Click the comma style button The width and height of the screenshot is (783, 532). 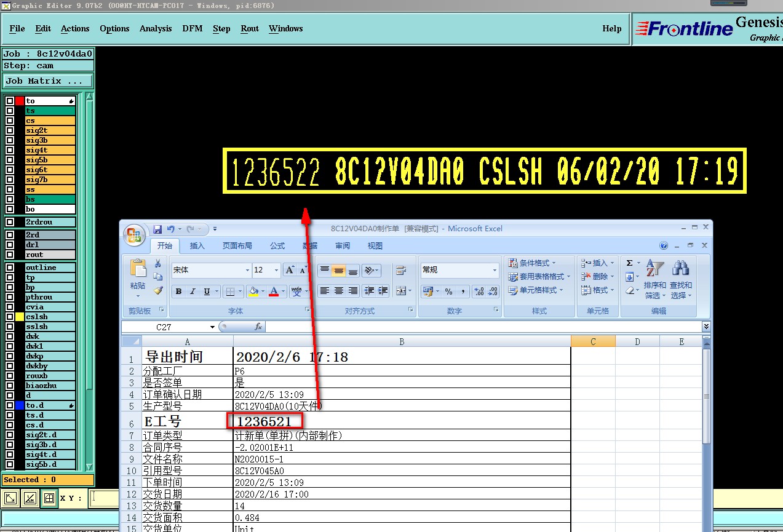463,292
